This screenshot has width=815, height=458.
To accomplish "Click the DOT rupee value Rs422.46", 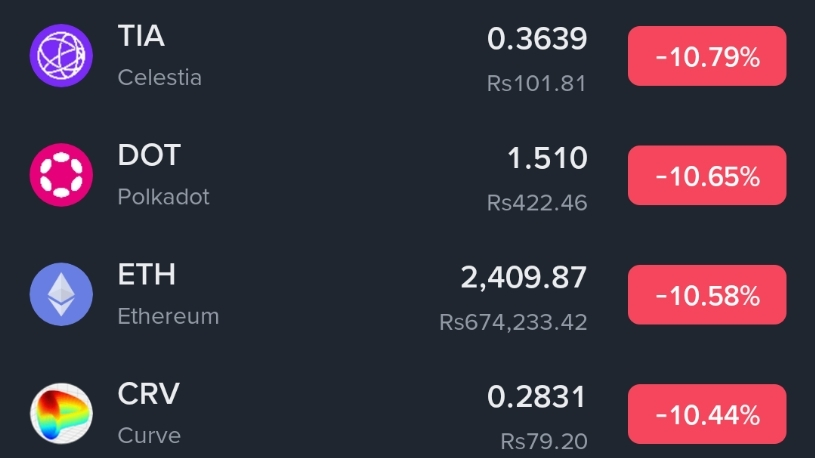I will pos(537,203).
